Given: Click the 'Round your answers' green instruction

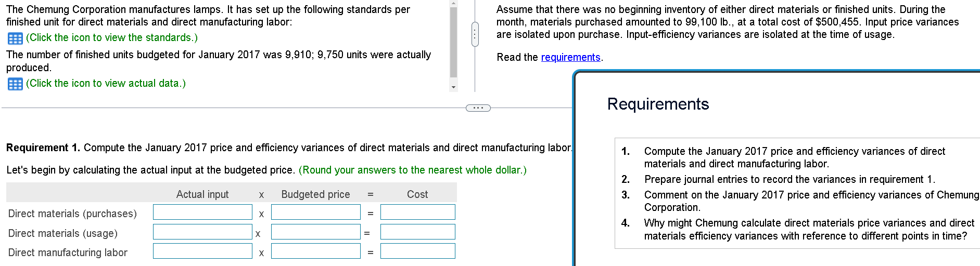Looking at the screenshot, I should point(413,170).
